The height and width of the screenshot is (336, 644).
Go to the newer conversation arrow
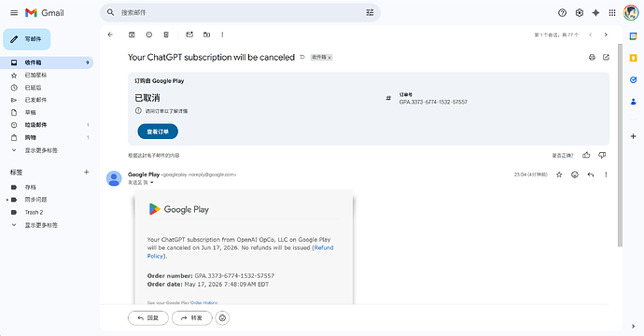(x=591, y=35)
